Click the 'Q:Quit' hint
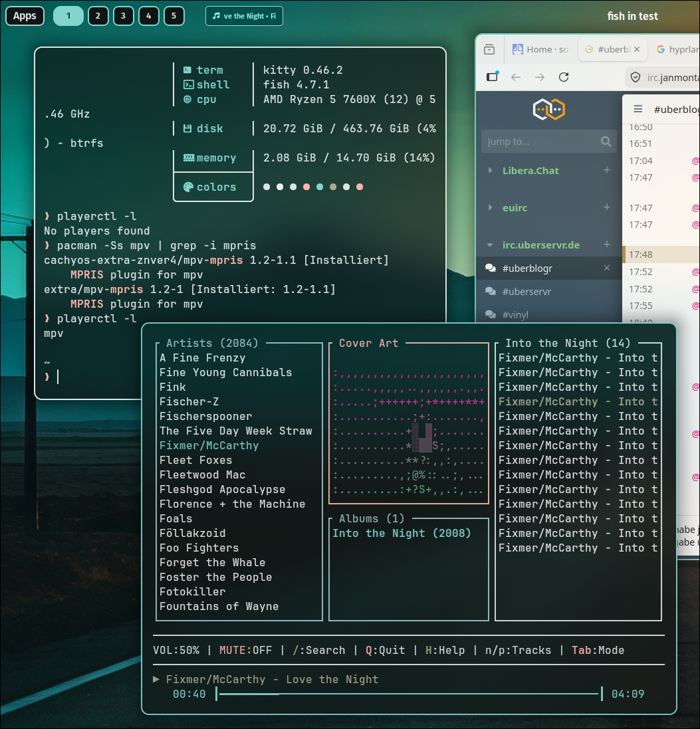Viewport: 700px width, 729px height. (385, 650)
